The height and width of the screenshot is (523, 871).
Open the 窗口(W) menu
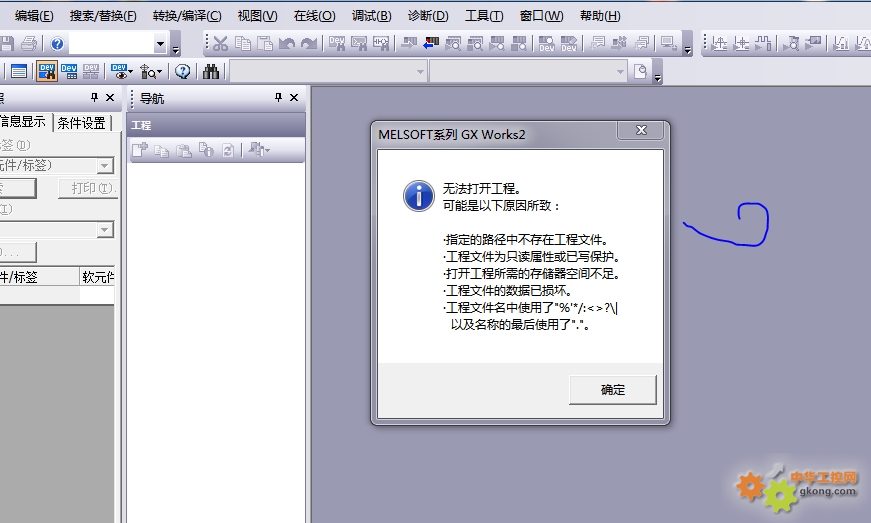point(541,16)
